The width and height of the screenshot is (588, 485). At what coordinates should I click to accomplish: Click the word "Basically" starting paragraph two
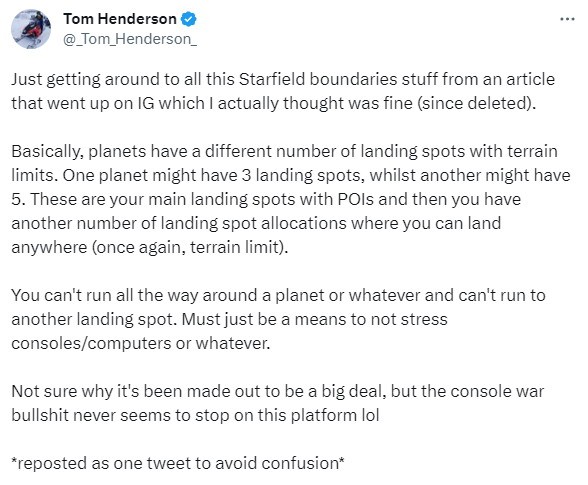pyautogui.click(x=45, y=151)
